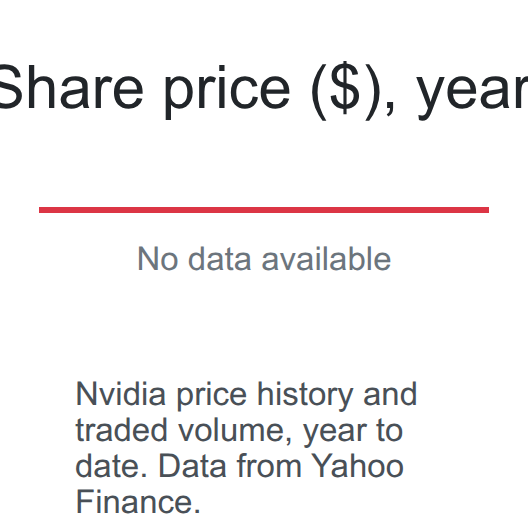Click the word "price" in the heading
This screenshot has height=528, width=528.
click(x=227, y=92)
